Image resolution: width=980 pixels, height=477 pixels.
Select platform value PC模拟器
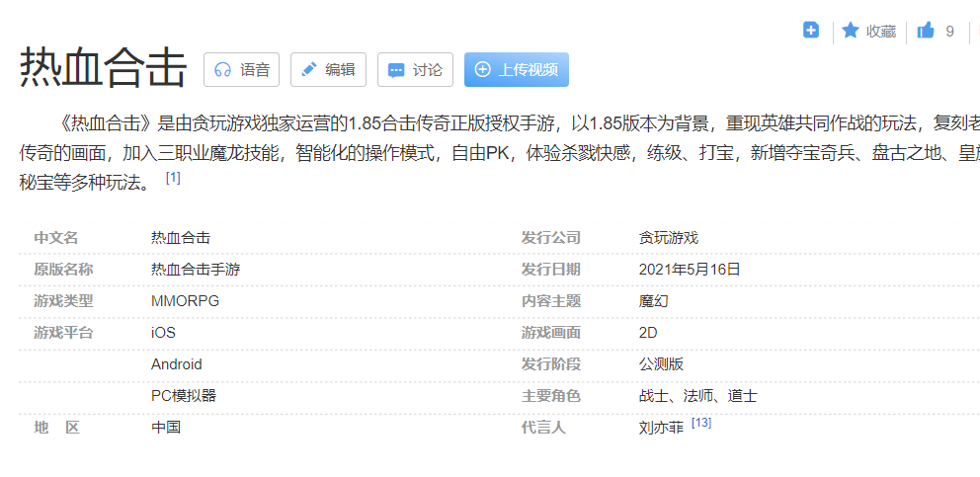click(184, 396)
